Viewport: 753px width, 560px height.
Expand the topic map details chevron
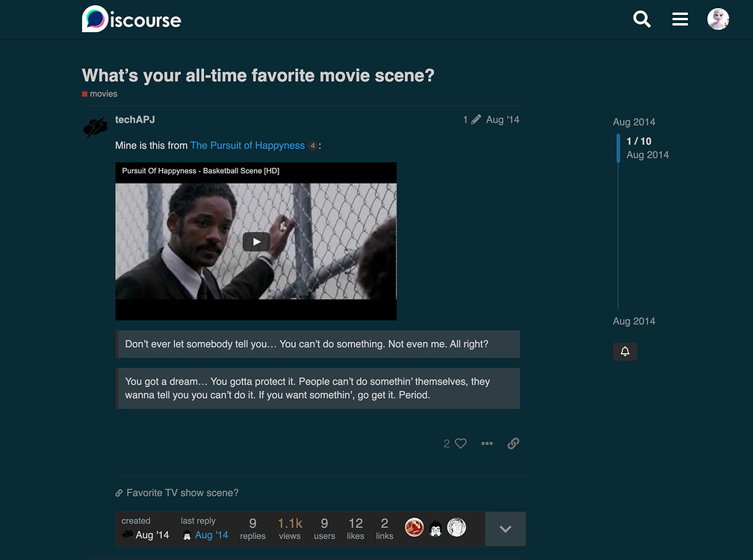(x=505, y=529)
